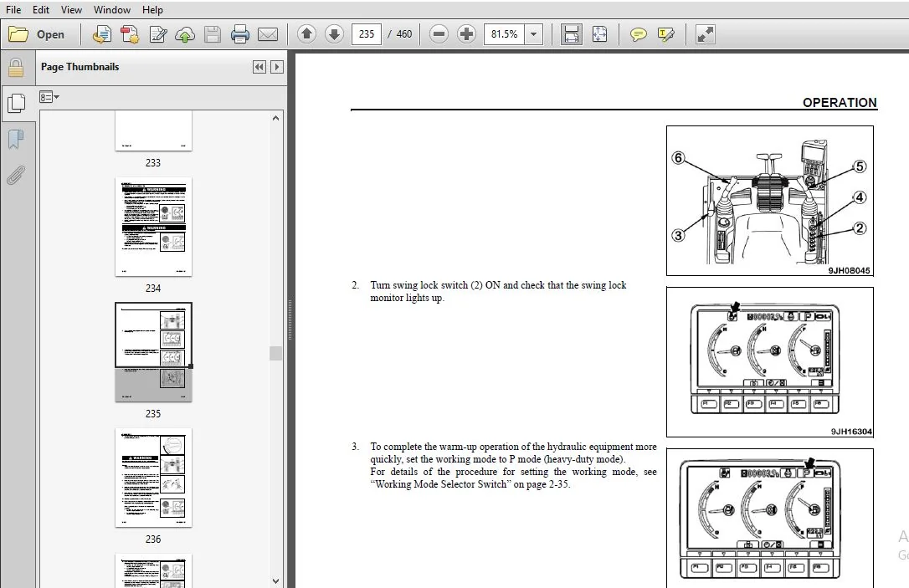This screenshot has width=909, height=588.
Task: Add a sticky note comment
Action: pyautogui.click(x=639, y=34)
